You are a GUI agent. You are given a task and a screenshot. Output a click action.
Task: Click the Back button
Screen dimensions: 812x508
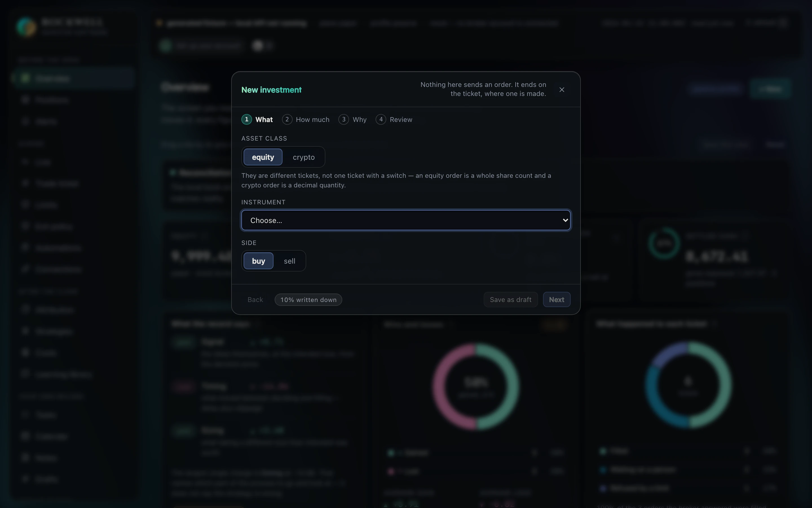click(255, 300)
